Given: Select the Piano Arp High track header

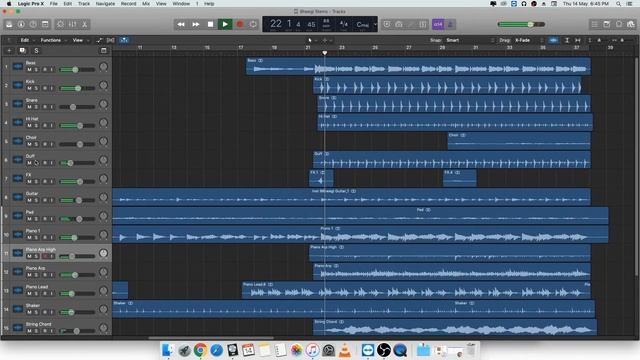Looking at the screenshot, I should [56, 253].
